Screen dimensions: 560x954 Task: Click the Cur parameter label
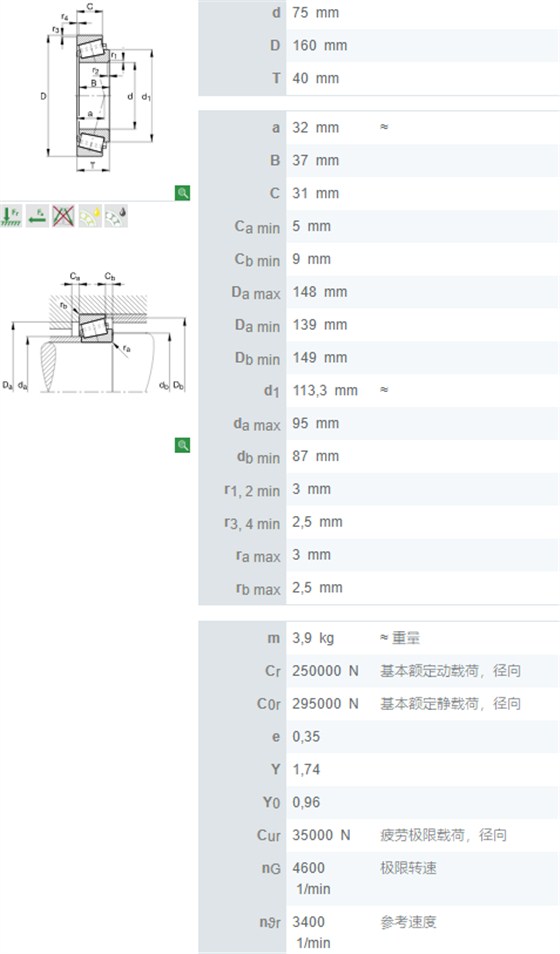coord(268,835)
